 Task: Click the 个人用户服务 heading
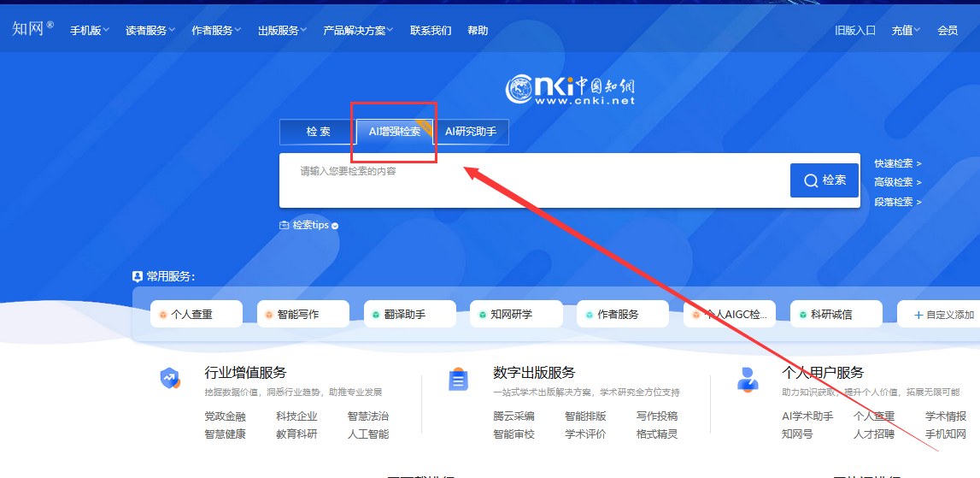(x=823, y=373)
